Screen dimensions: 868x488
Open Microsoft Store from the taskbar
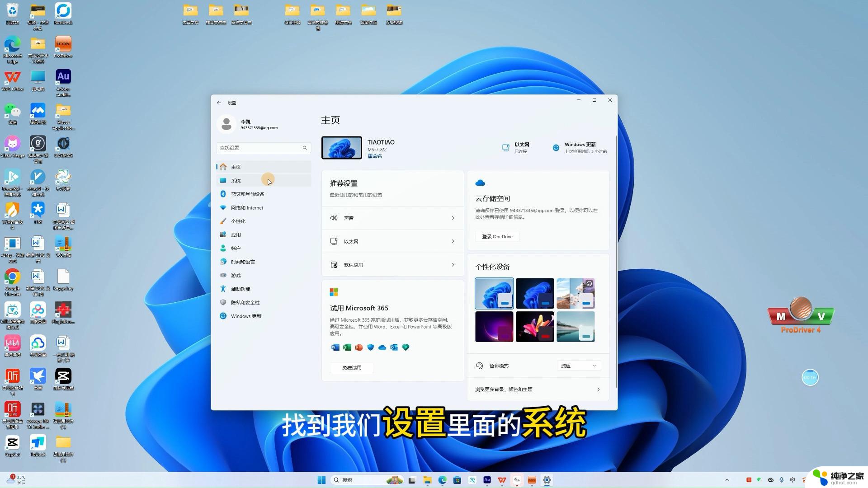tap(457, 480)
